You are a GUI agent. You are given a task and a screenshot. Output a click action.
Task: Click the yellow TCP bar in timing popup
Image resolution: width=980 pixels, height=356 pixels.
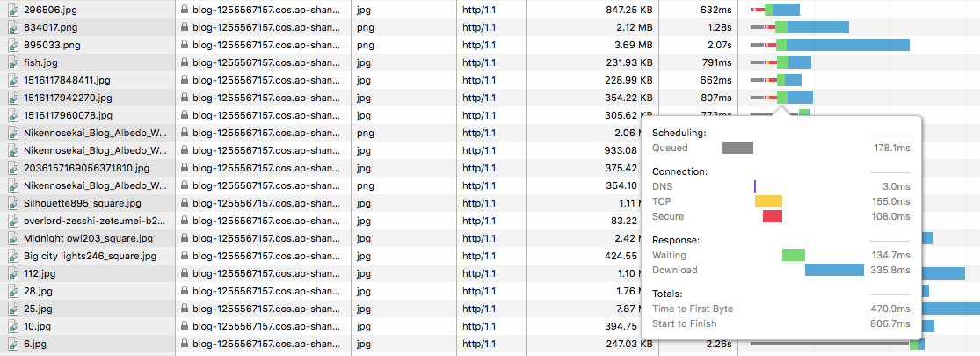pos(769,201)
